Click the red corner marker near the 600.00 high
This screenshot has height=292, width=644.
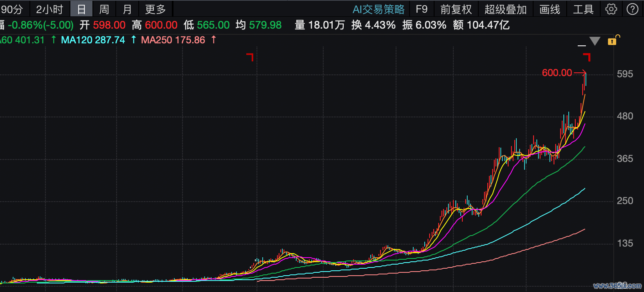tap(587, 57)
